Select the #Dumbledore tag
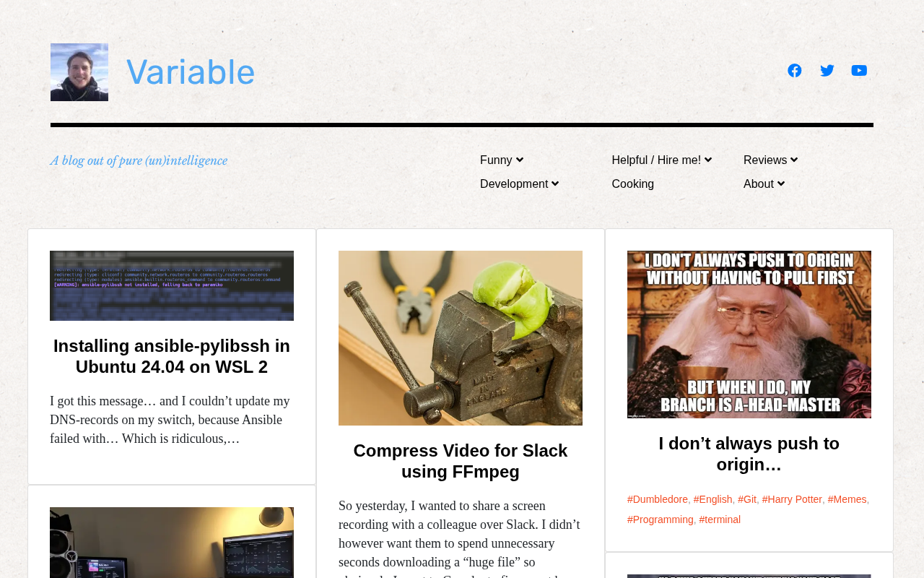The image size is (924, 578). click(658, 499)
